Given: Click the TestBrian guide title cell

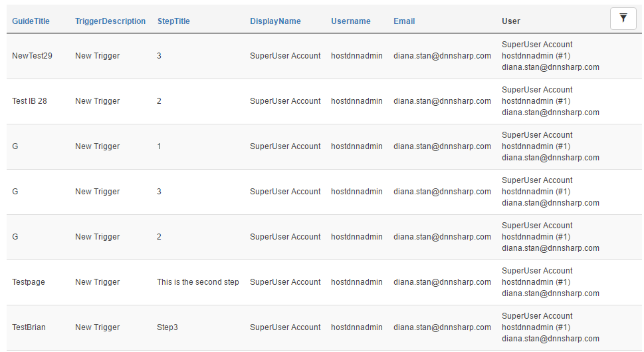Looking at the screenshot, I should coord(29,327).
